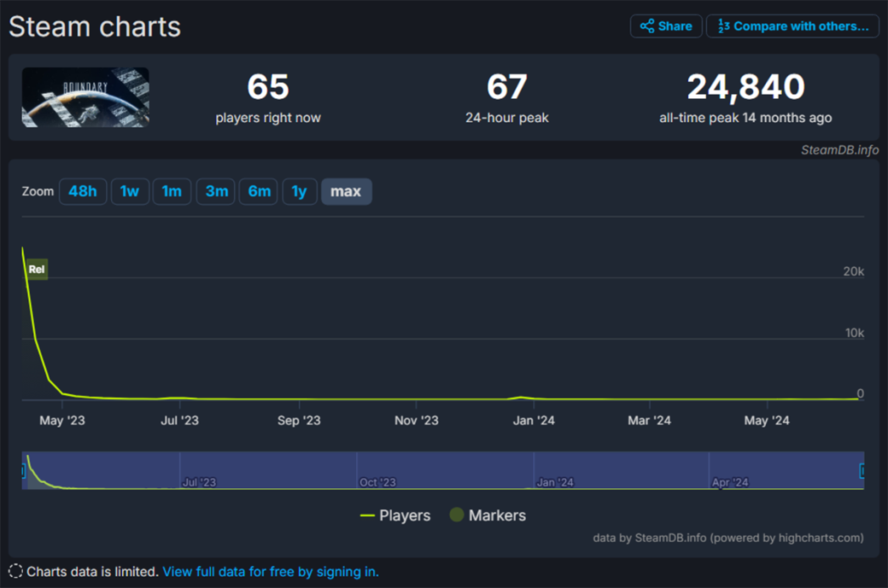
Task: Select the 6m zoom option
Action: point(259,191)
